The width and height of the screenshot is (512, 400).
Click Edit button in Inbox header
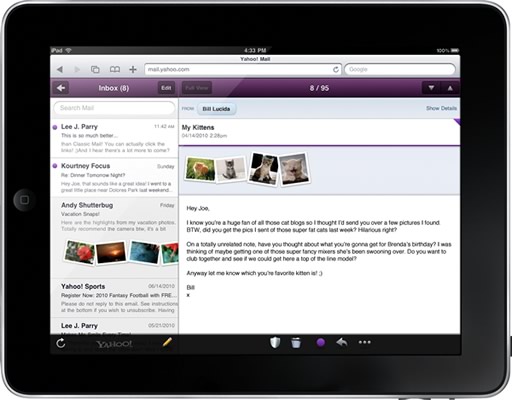pyautogui.click(x=166, y=88)
